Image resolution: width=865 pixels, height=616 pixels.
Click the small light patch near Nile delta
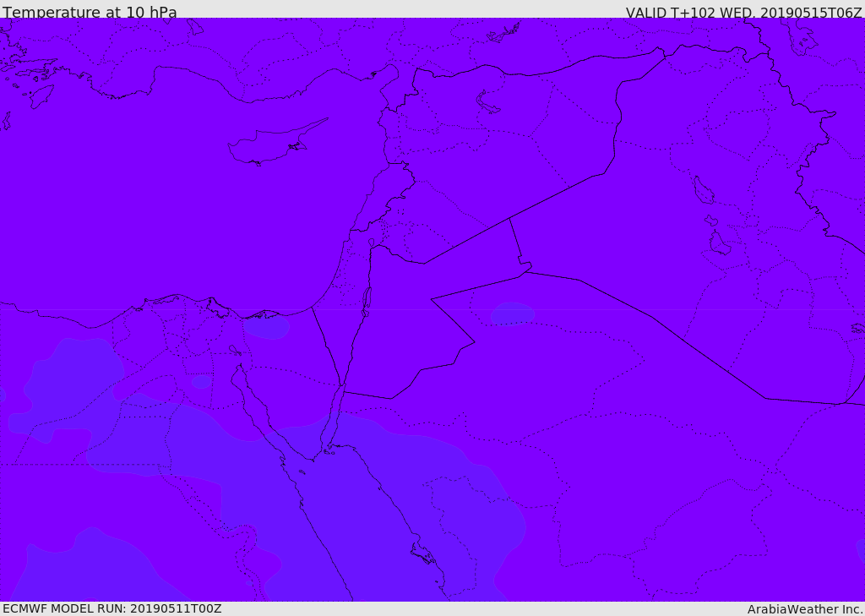266,325
